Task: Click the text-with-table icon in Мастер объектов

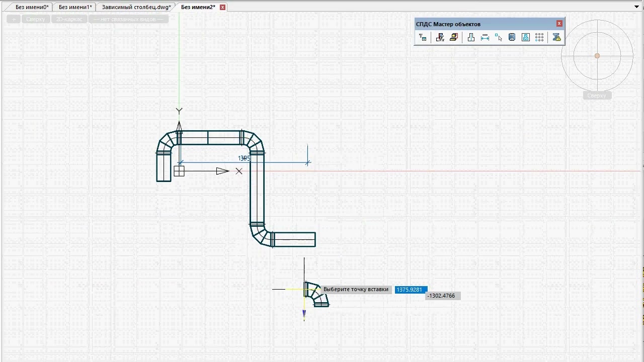Action: (x=423, y=38)
